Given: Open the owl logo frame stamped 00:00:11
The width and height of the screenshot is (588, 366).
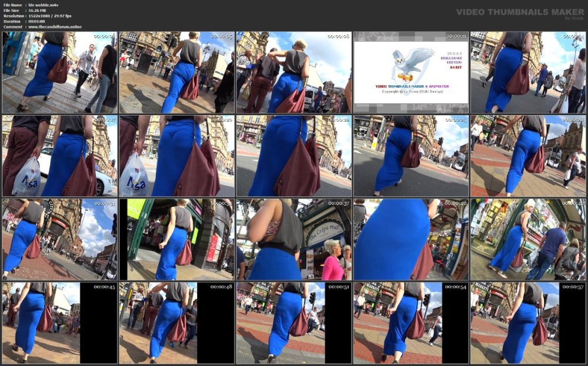Looking at the screenshot, I should 411,72.
